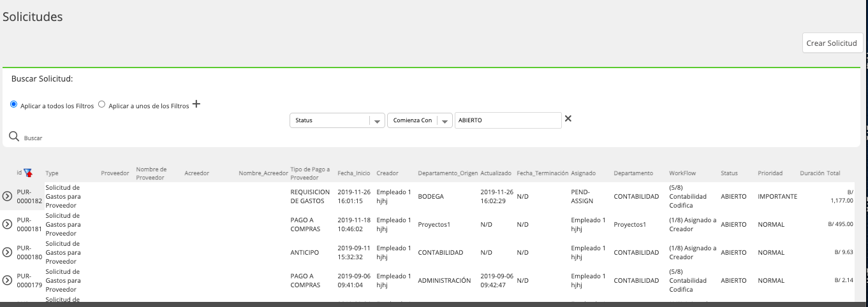This screenshot has width=868, height=307.
Task: Click 'REQUISICION DE GASTOS' payment type cell
Action: pos(311,196)
